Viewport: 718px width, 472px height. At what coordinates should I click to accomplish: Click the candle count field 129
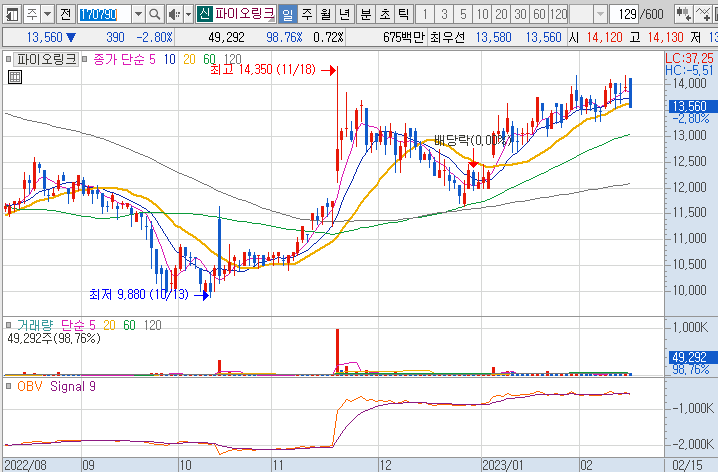point(626,14)
